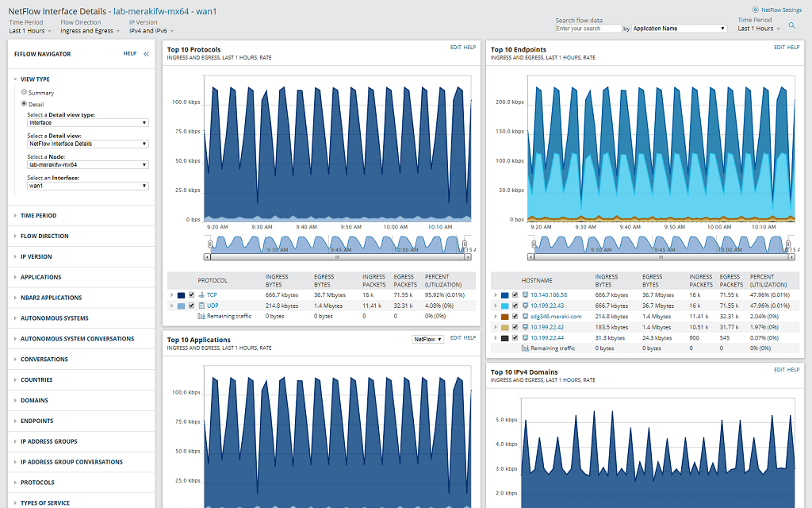Expand the IP Address Groups navigator section
Viewport: 812px width, 508px height.
point(16,441)
